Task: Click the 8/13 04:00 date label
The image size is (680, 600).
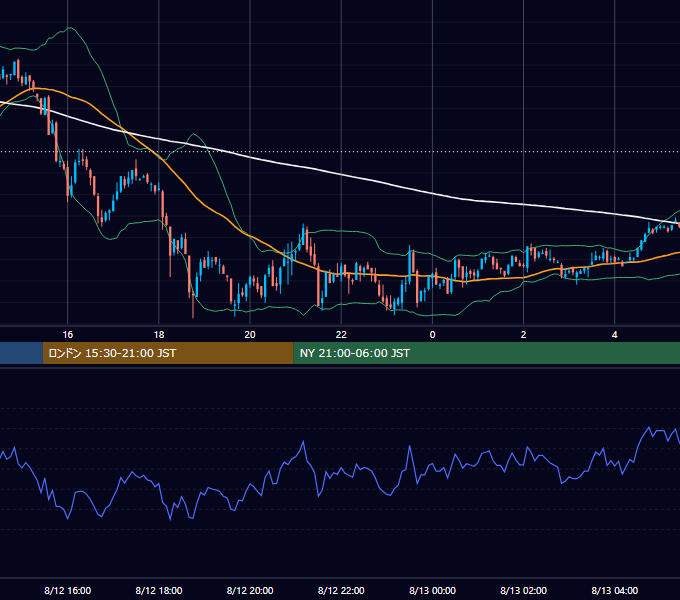Action: coord(615,590)
